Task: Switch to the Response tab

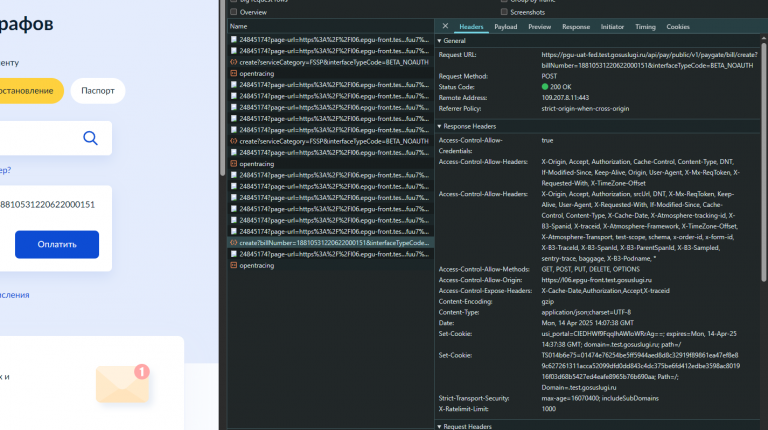Action: click(576, 27)
